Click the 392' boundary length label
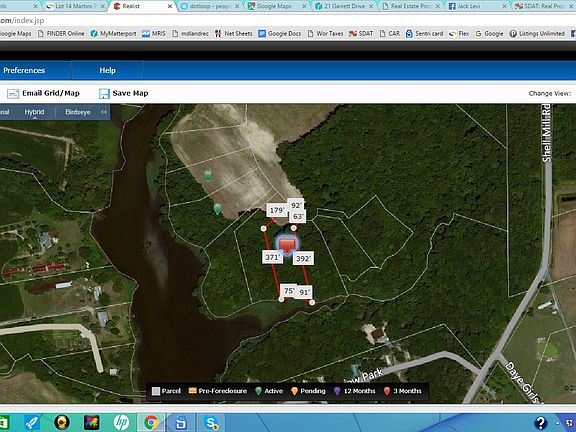This screenshot has width=576, height=432. (303, 258)
